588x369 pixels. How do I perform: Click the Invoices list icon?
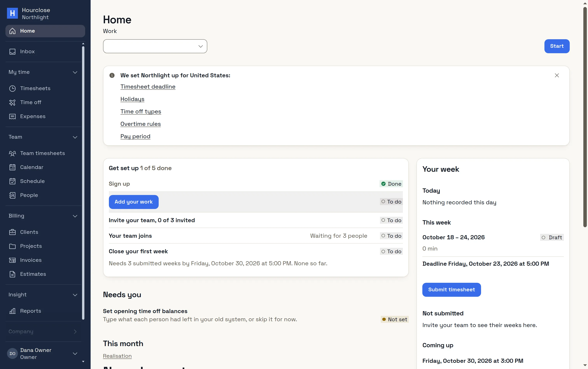pyautogui.click(x=12, y=260)
